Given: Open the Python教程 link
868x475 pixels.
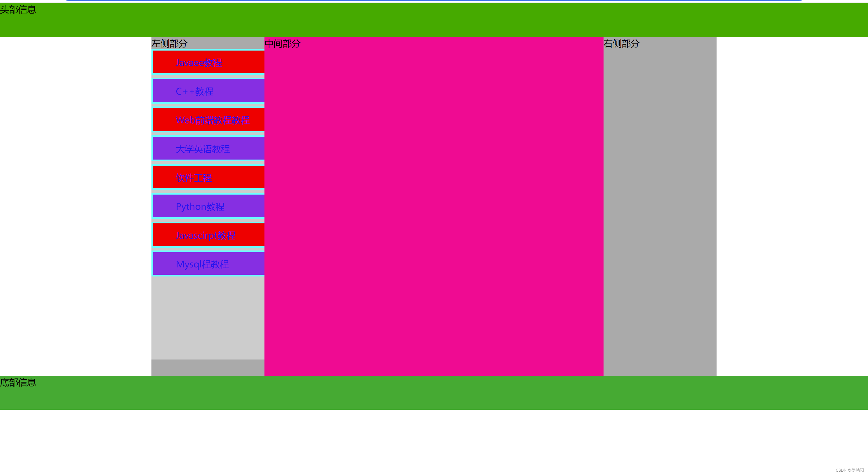Looking at the screenshot, I should point(200,206).
